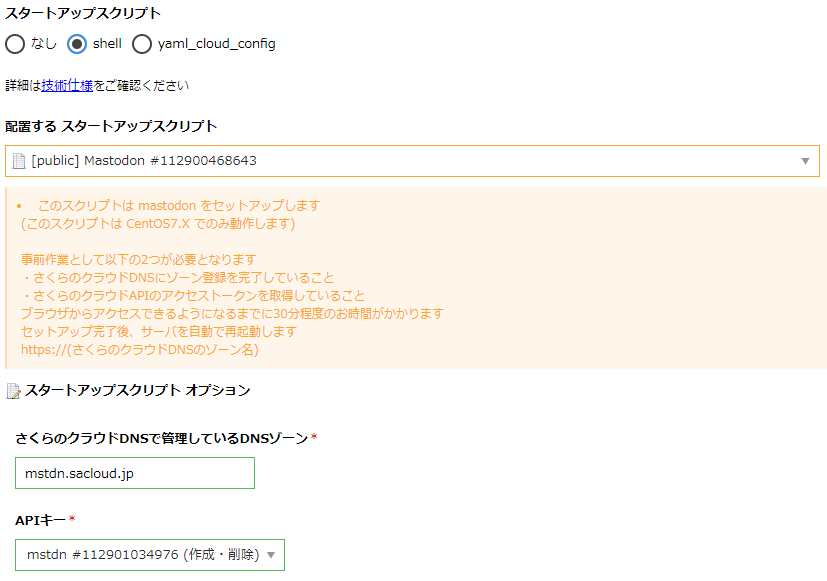Focus the mstdn.sacloud.jp DNS zone field

pos(135,473)
